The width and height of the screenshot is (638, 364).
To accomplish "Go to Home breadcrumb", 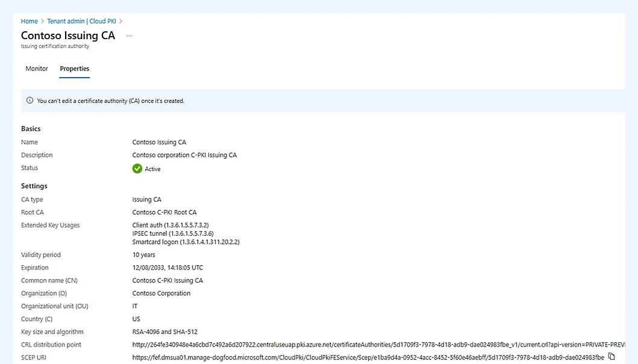I will (30, 21).
